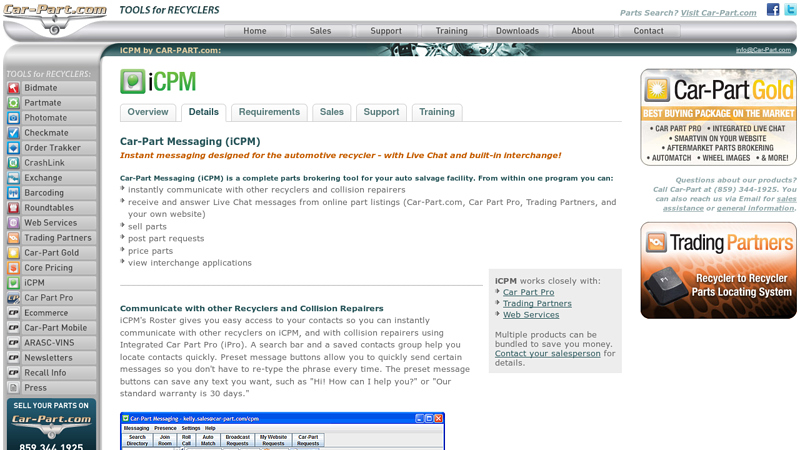Screen dimensions: 800x450
Task: Select Trading Partners sidebar icon
Action: tap(13, 238)
